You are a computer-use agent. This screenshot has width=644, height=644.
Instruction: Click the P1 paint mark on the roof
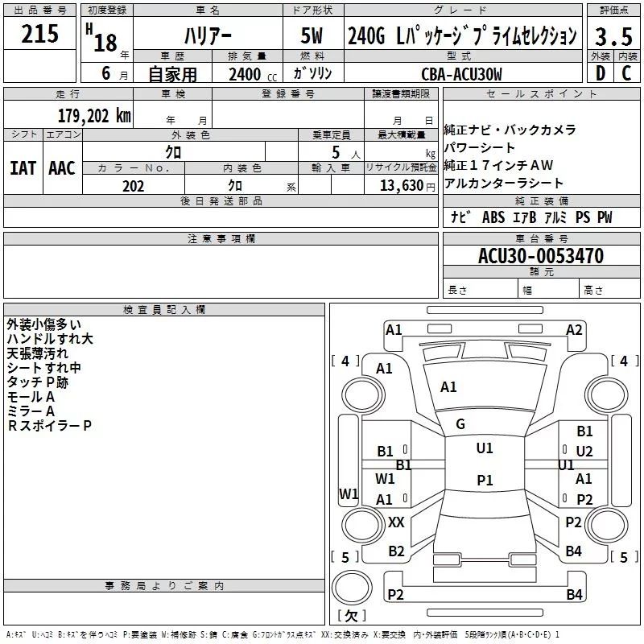(x=485, y=480)
